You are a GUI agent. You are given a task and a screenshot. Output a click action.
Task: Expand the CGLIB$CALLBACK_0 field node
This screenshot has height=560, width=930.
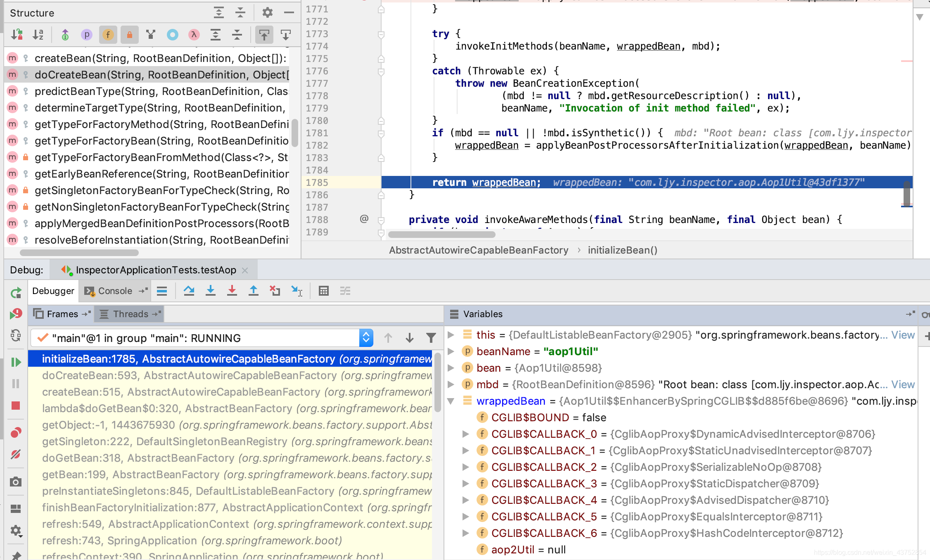click(465, 434)
